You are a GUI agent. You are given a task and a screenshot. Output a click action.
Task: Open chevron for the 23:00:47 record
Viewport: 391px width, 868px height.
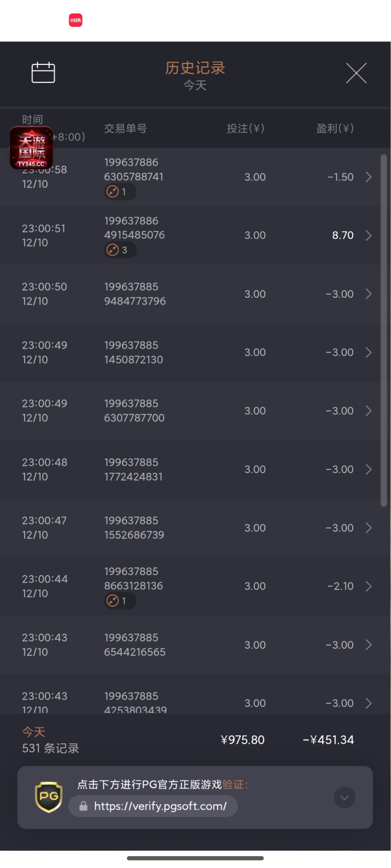coord(369,528)
